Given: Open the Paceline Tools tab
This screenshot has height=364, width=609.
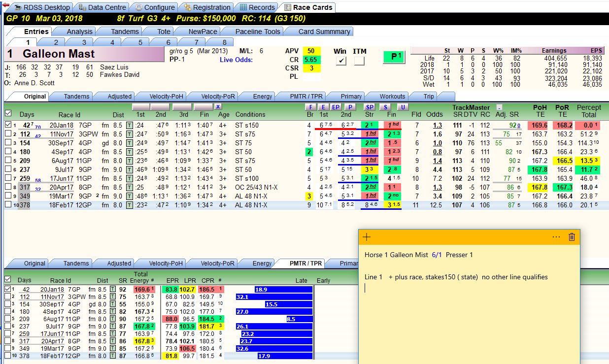Looking at the screenshot, I should coord(258,31).
